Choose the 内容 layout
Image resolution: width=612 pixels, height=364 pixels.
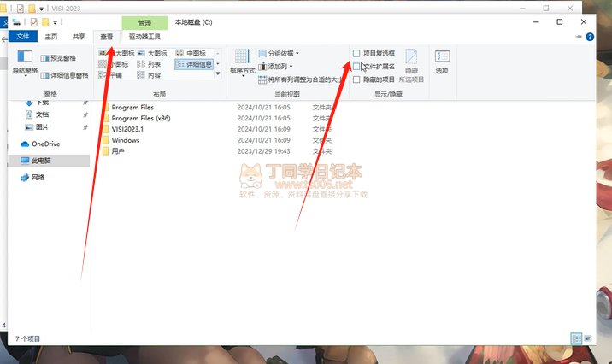click(149, 75)
